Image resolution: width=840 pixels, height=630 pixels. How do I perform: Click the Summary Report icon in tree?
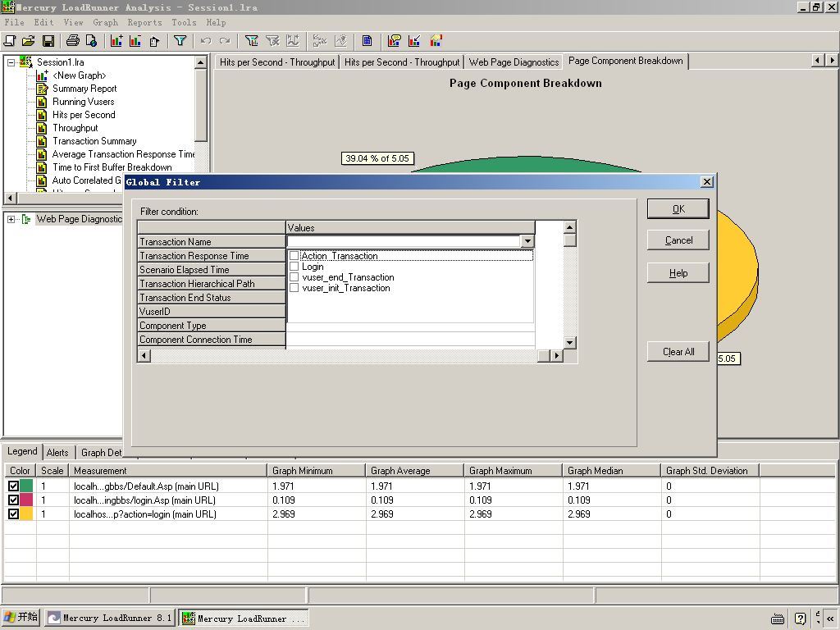click(x=42, y=89)
